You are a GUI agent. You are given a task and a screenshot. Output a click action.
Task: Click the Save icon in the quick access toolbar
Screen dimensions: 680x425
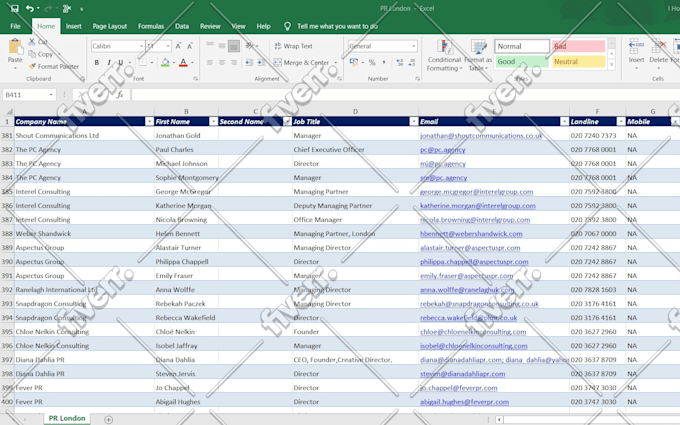pos(14,8)
